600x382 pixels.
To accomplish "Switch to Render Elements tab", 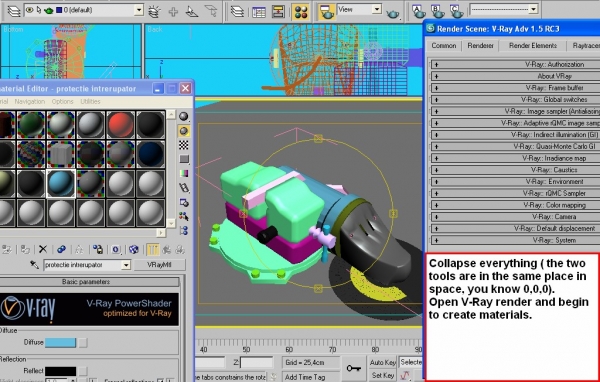I will [533, 46].
